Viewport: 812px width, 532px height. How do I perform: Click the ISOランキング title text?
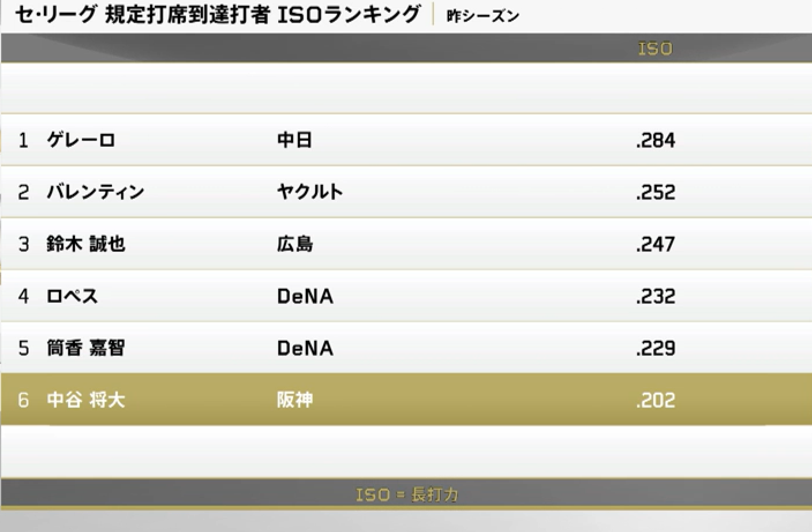(x=349, y=14)
